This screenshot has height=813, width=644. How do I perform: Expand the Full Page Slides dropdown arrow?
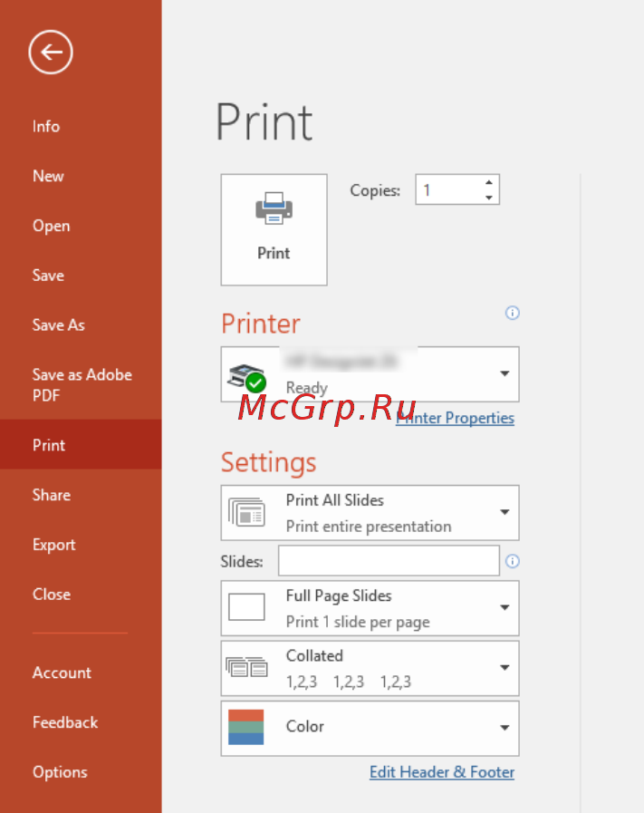click(505, 607)
